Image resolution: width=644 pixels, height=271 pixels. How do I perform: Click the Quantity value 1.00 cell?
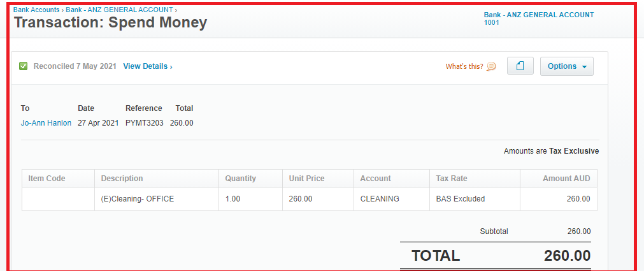point(250,199)
